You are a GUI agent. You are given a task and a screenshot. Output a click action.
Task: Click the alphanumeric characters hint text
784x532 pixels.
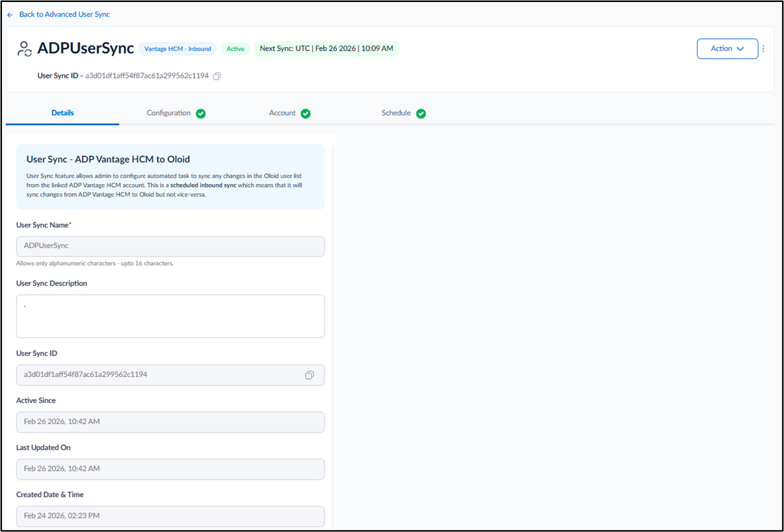click(95, 263)
